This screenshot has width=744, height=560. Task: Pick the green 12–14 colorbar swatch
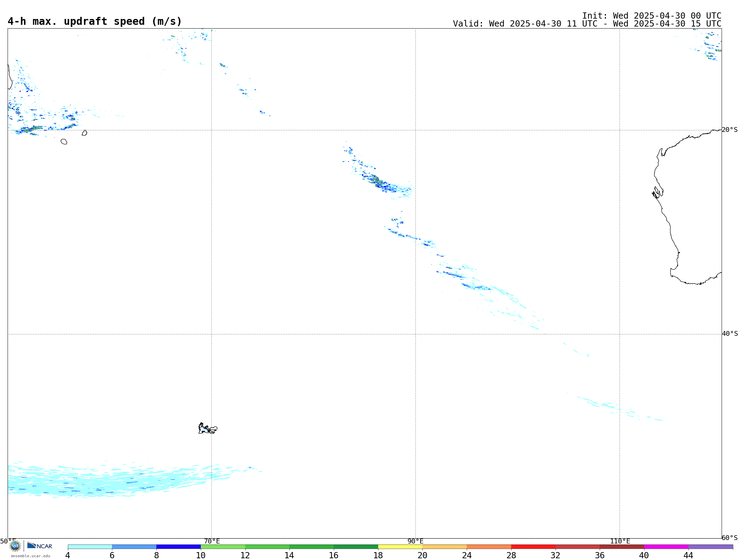click(267, 547)
